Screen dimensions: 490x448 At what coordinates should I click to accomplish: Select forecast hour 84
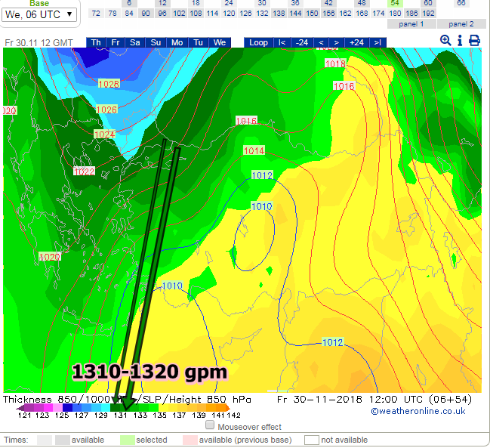coord(129,14)
